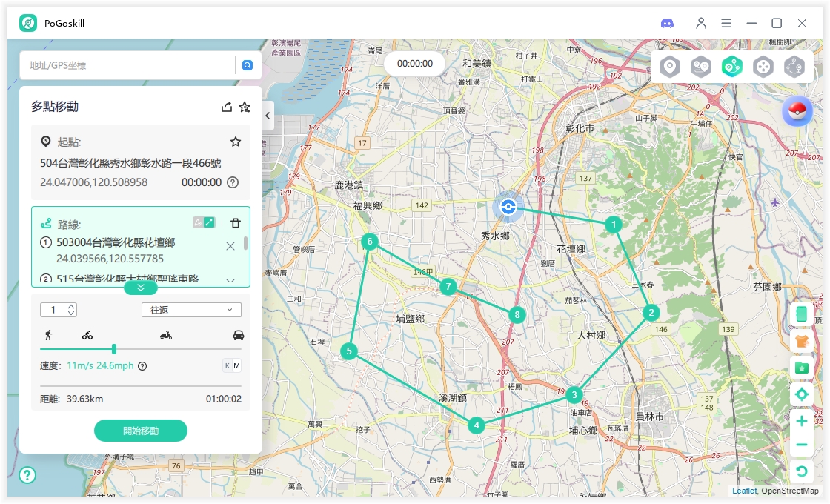Favorite the 起點 starting point with star
This screenshot has height=504, width=830.
coord(236,142)
